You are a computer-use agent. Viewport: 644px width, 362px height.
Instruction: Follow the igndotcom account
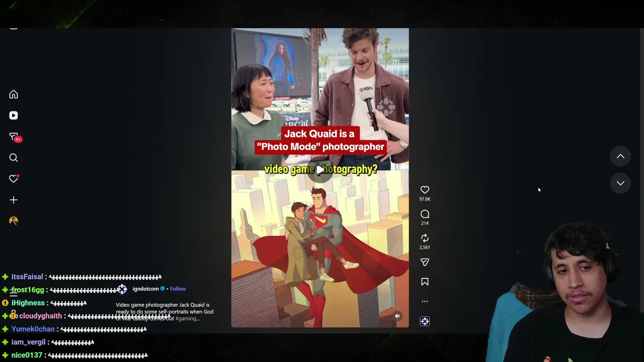(178, 289)
